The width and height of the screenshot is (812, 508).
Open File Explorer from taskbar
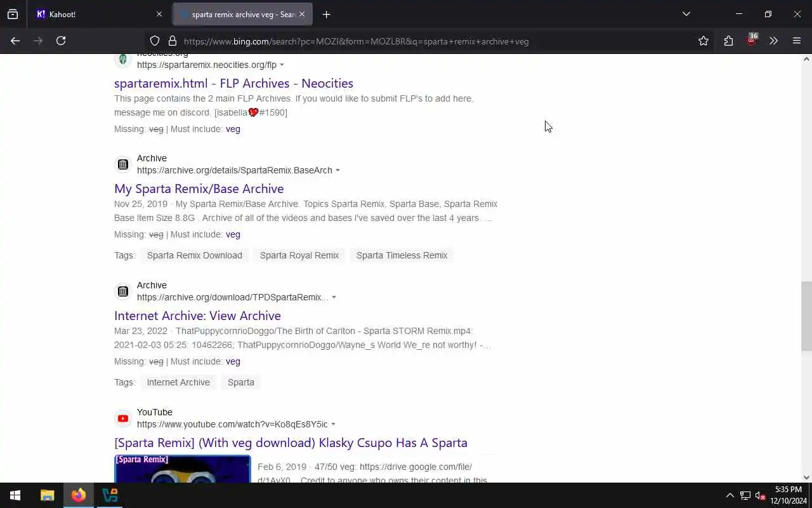47,495
